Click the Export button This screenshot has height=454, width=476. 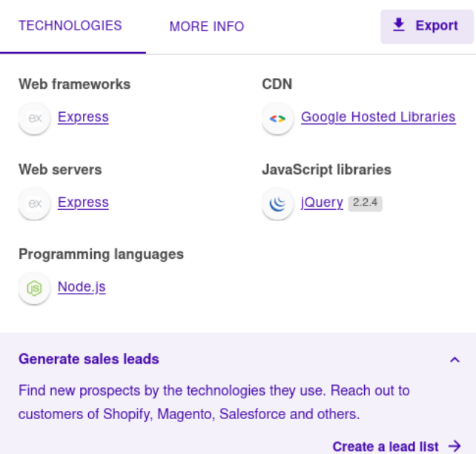click(x=427, y=26)
